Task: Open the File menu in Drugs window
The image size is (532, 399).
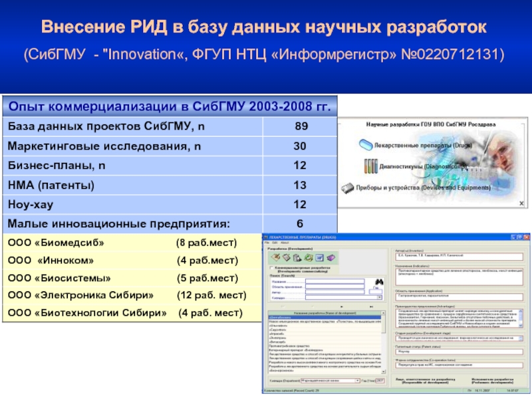Action: (267, 243)
